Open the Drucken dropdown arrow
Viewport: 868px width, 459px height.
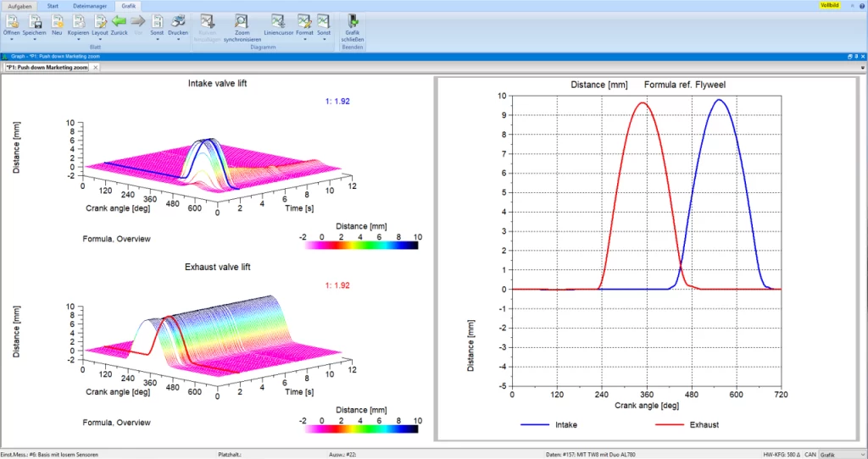pos(178,39)
